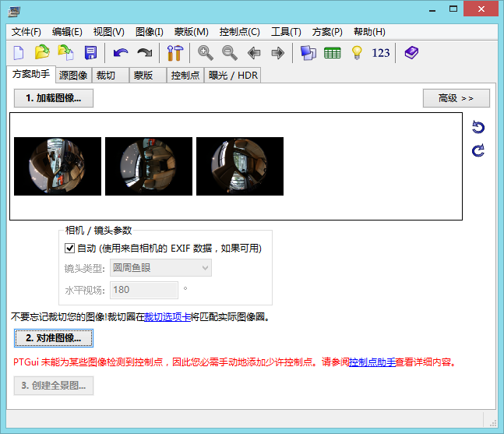Switch to the 控制点 tab
This screenshot has width=504, height=434.
(x=185, y=76)
